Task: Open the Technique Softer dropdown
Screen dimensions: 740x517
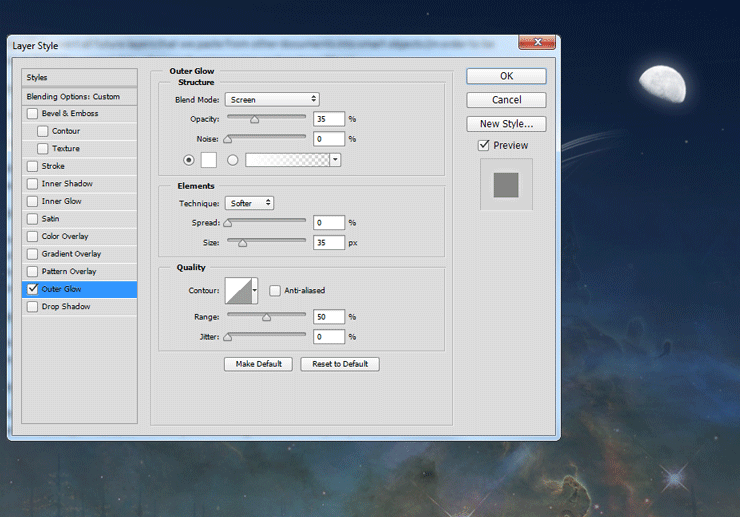Action: click(x=249, y=203)
